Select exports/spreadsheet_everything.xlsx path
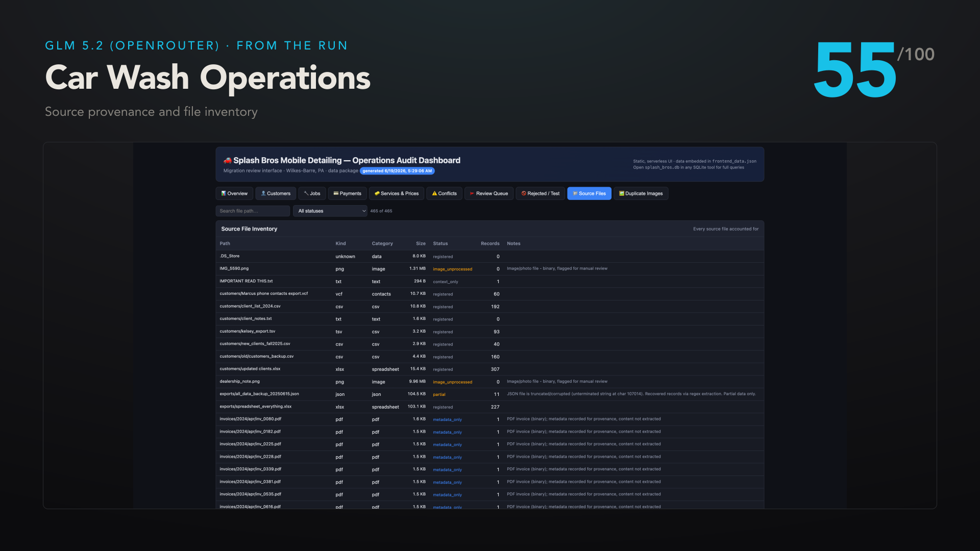Screen dimensions: 980x551 [255, 406]
